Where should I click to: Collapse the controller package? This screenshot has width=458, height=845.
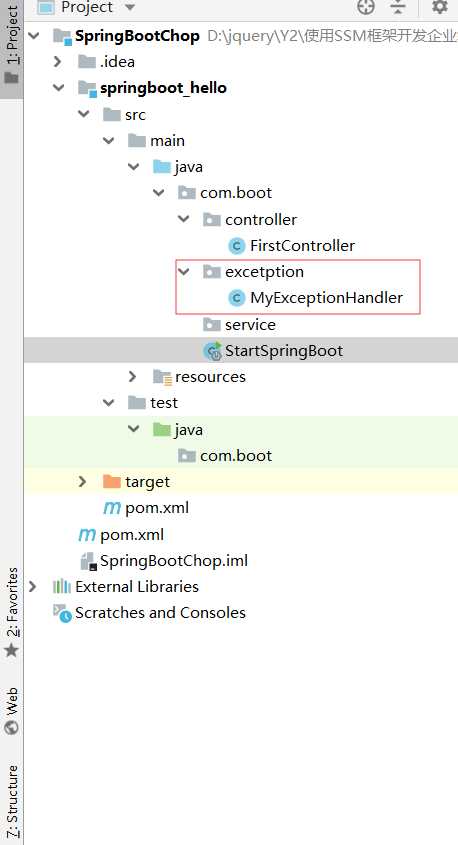[184, 219]
